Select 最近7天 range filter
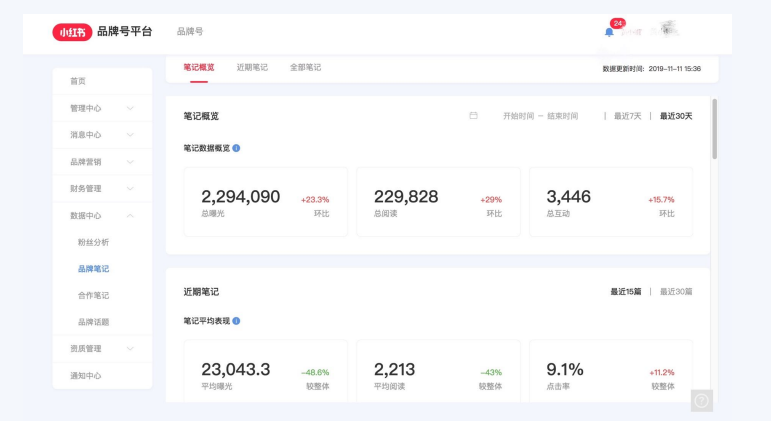This screenshot has height=421, width=771. tap(627, 116)
